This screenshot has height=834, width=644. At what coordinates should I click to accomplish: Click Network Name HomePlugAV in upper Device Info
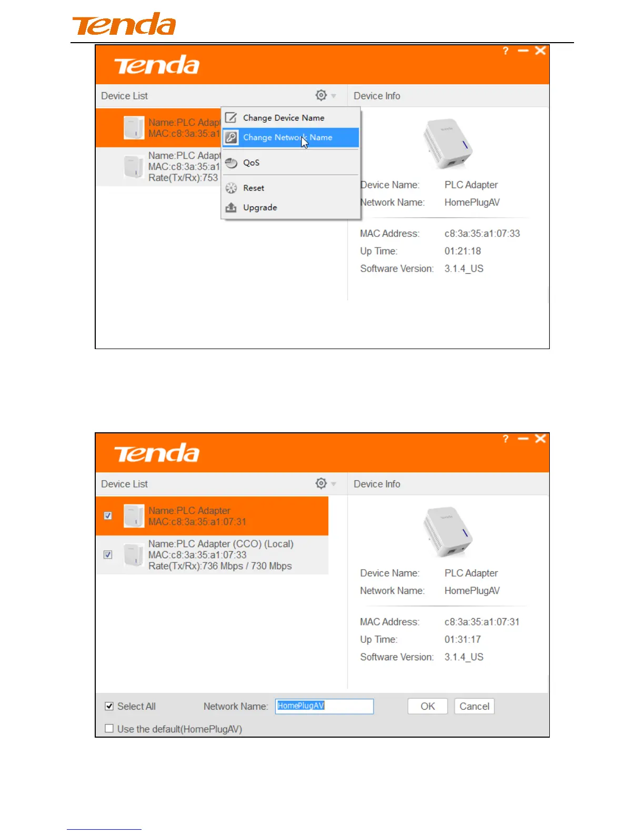[472, 203]
